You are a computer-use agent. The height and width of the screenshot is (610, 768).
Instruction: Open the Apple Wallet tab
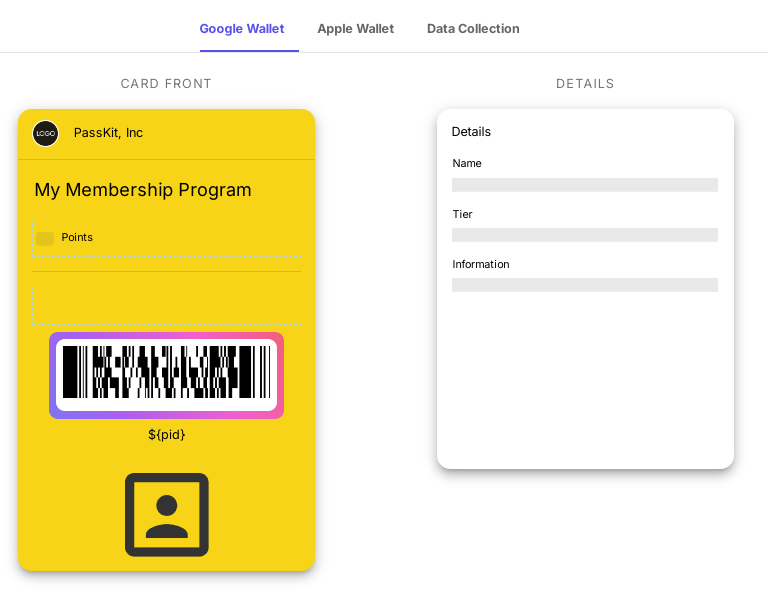356,29
